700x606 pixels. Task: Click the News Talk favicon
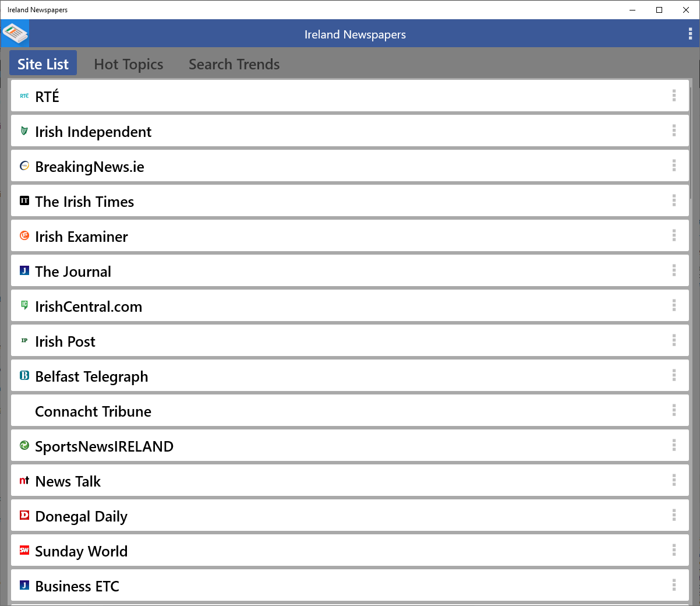coord(24,480)
